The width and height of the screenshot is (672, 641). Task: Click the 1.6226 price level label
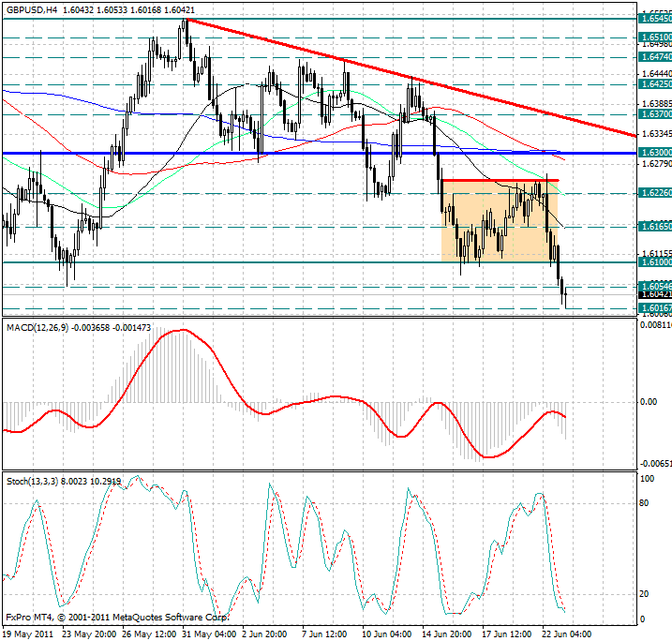(654, 192)
